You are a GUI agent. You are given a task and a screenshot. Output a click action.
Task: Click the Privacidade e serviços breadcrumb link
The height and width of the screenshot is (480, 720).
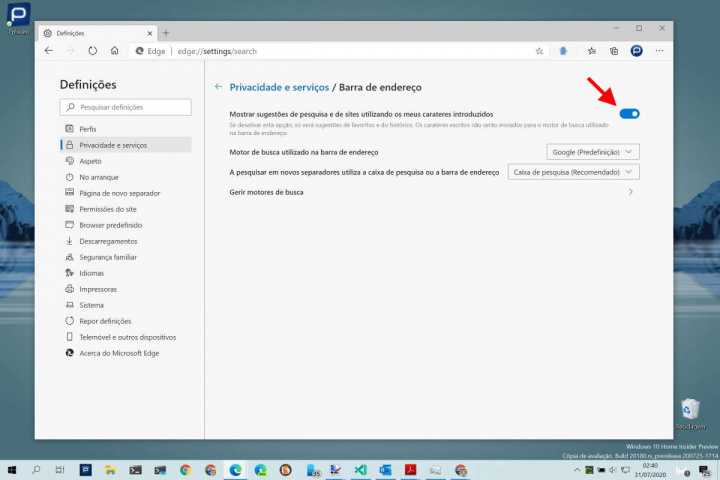[279, 87]
